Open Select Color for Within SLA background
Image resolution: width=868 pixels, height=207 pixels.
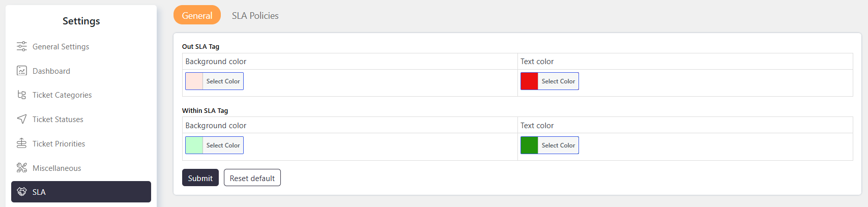pos(223,145)
